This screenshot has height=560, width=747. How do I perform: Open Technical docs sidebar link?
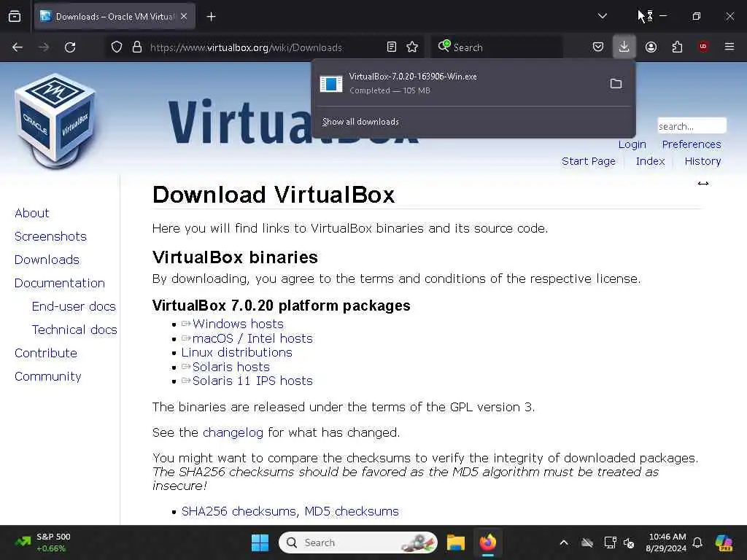tap(74, 330)
